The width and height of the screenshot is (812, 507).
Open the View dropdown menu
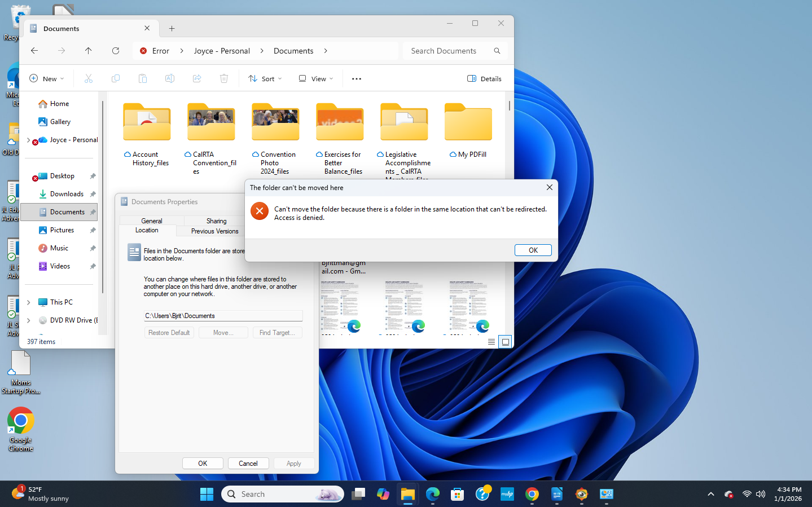316,79
